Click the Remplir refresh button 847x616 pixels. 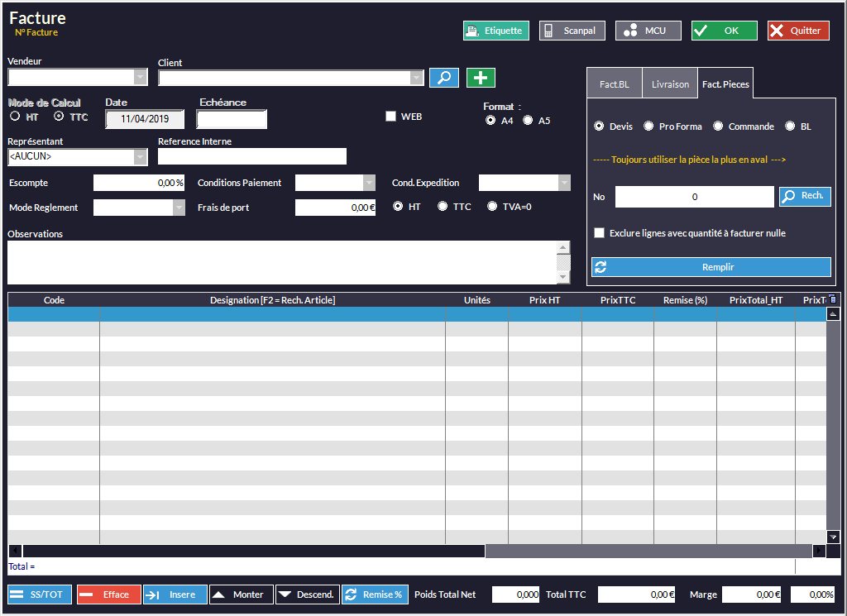coord(711,267)
